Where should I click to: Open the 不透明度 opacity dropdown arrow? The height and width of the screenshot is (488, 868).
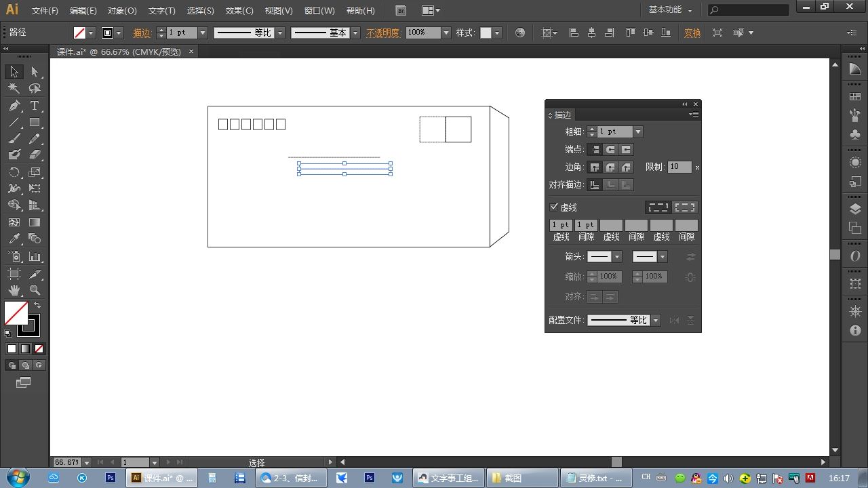pos(446,33)
